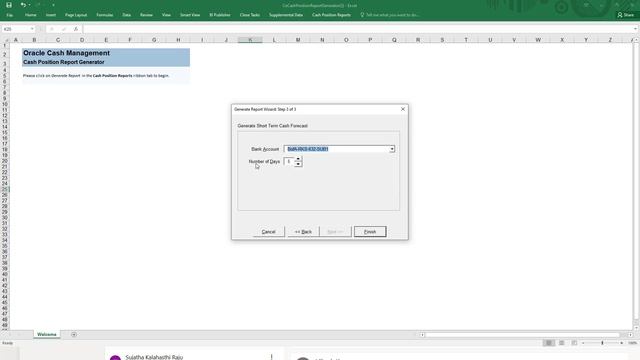Expand the formula bar with the right arrow

[635, 29]
